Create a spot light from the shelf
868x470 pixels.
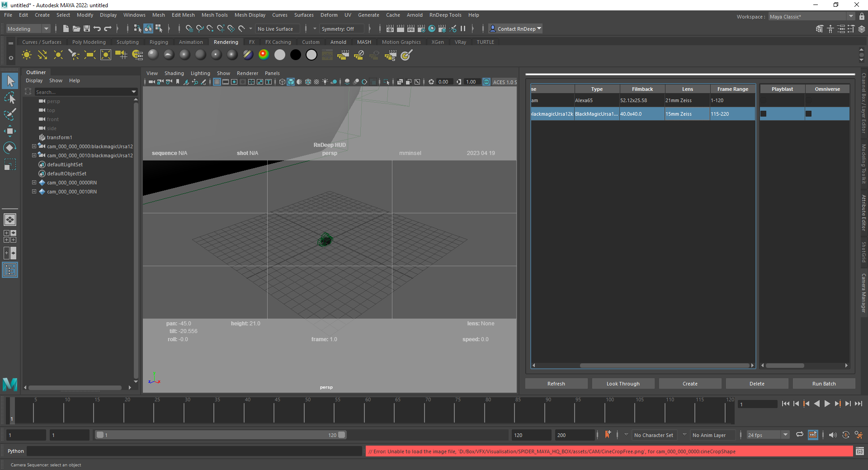(74, 55)
